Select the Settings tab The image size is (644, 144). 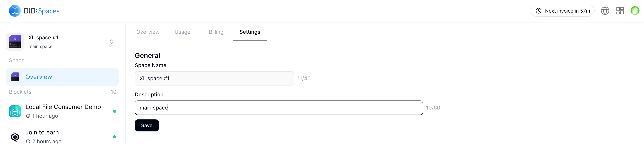(250, 32)
